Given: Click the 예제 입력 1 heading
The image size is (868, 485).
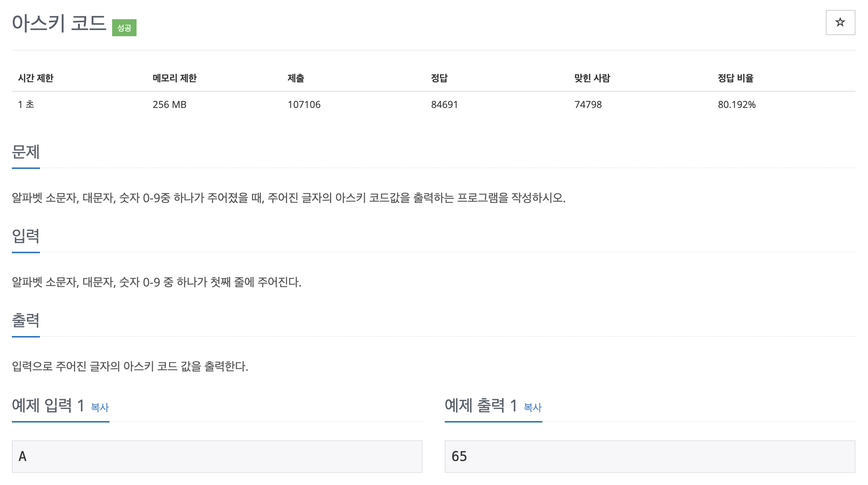Looking at the screenshot, I should click(48, 406).
